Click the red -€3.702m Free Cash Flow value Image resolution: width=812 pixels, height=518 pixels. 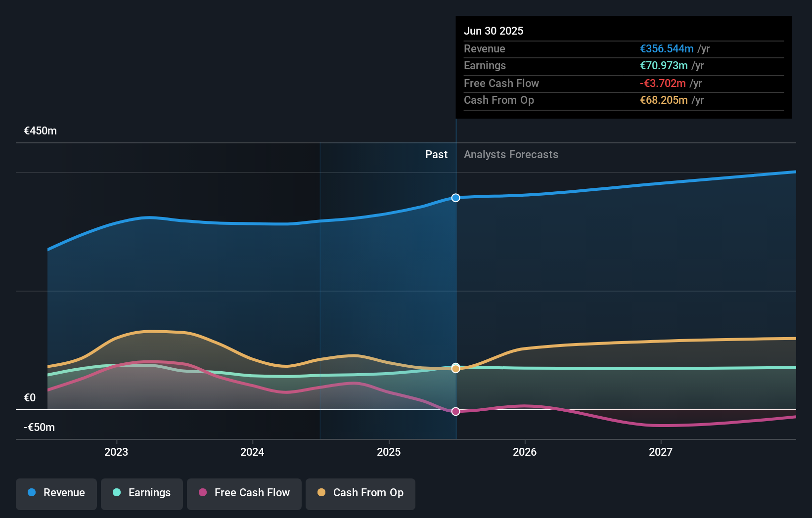click(x=663, y=83)
